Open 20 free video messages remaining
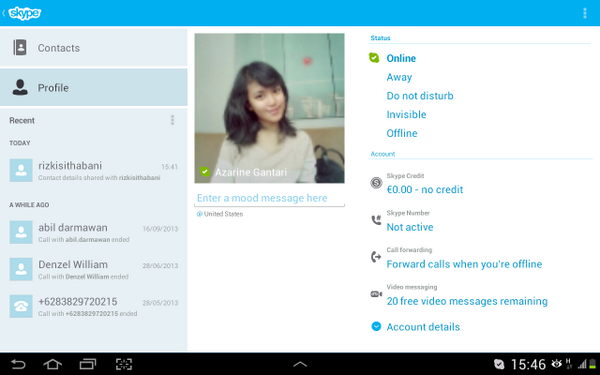 pyautogui.click(x=467, y=302)
